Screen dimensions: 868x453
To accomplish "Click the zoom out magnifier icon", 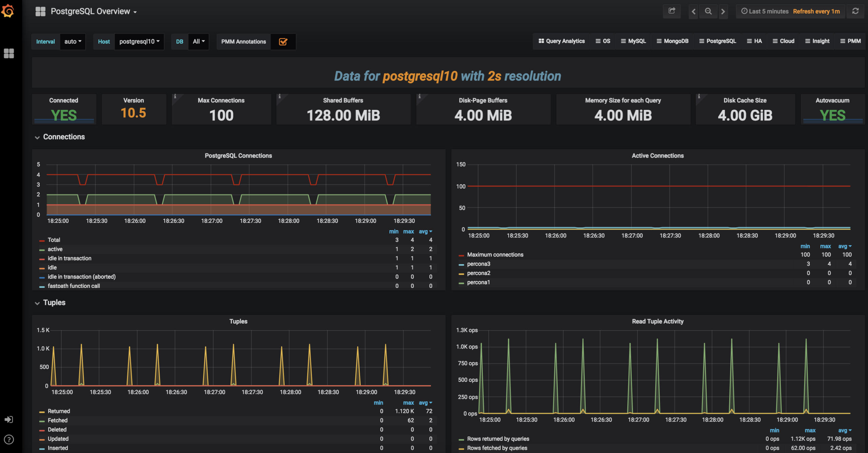I will 708,12.
